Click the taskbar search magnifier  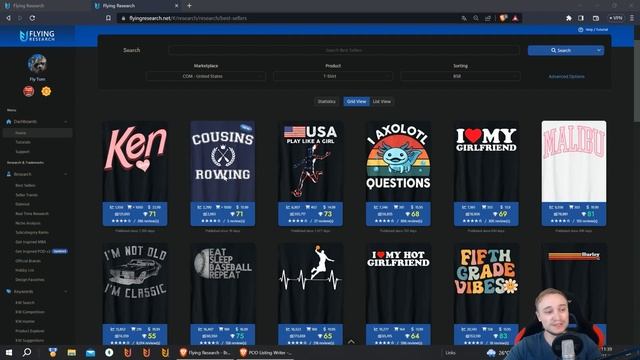(x=27, y=352)
